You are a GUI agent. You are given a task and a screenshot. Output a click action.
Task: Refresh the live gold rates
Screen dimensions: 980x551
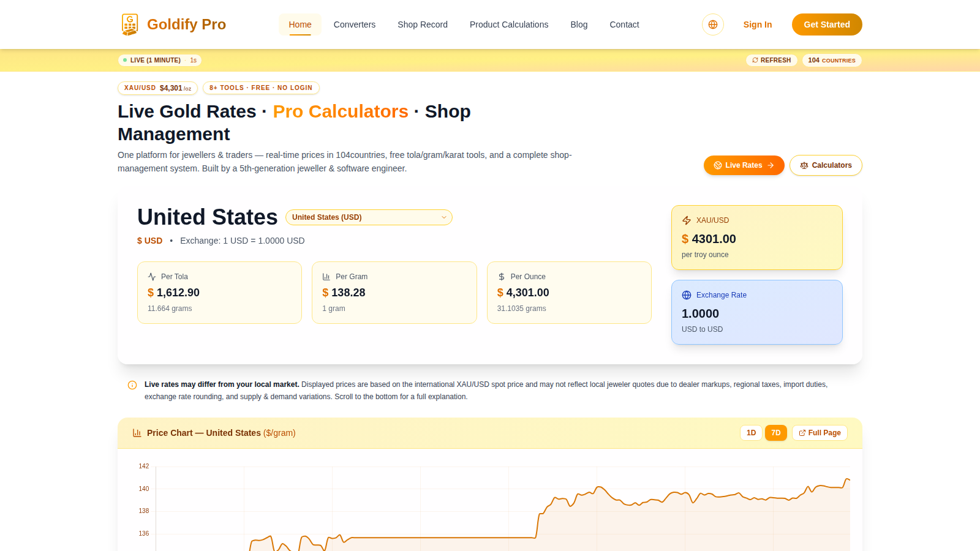772,60
